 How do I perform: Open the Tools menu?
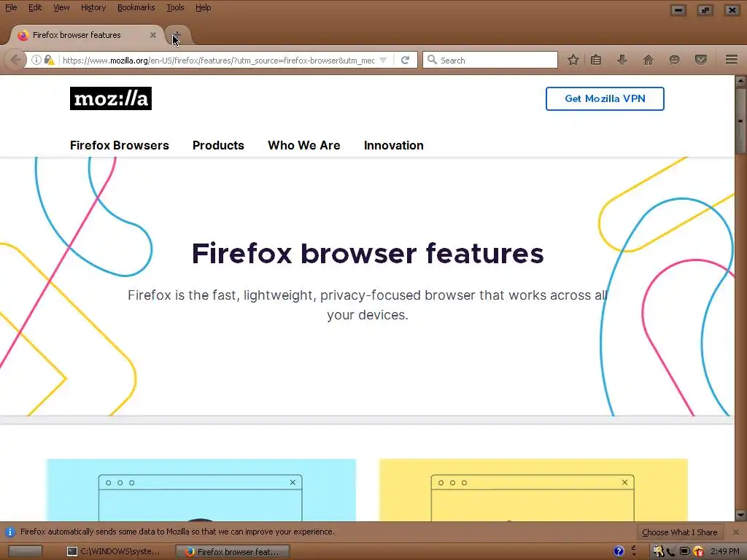[175, 7]
